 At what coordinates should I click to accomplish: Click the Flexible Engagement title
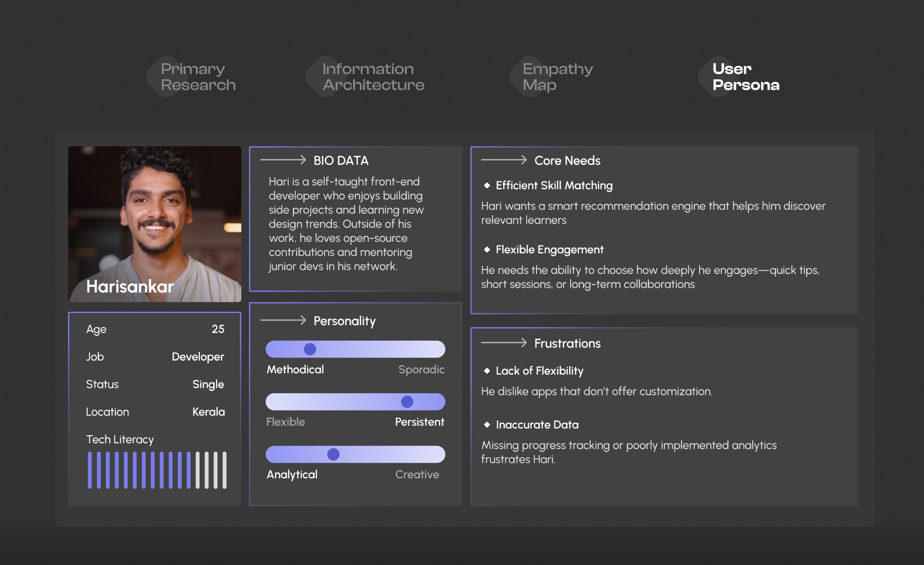point(549,250)
